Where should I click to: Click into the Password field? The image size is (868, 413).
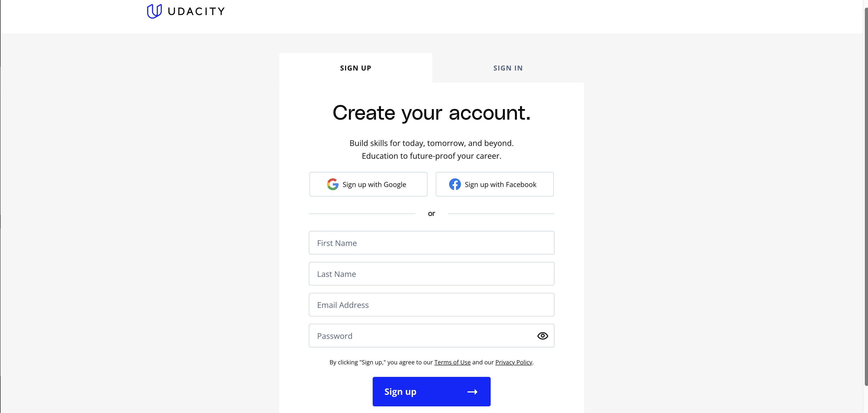421,336
